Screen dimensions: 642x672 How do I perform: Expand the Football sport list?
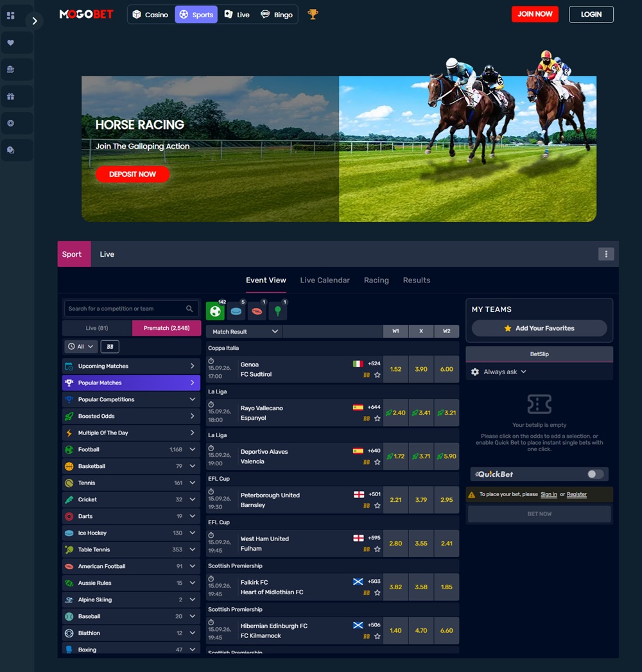click(x=131, y=449)
